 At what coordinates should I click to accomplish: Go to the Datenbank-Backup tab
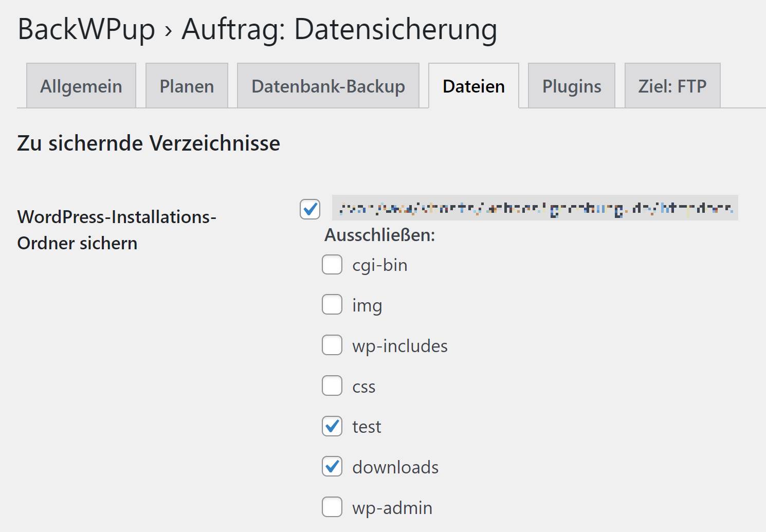pyautogui.click(x=328, y=86)
